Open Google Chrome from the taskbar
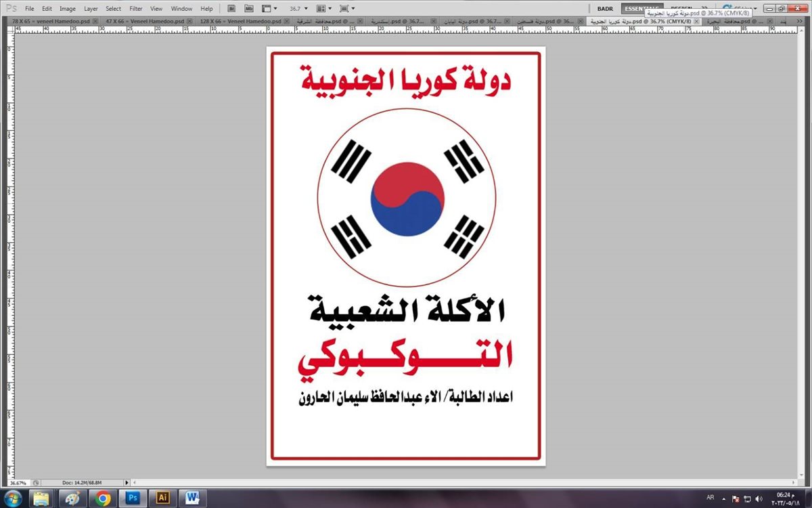812x508 pixels. (103, 498)
